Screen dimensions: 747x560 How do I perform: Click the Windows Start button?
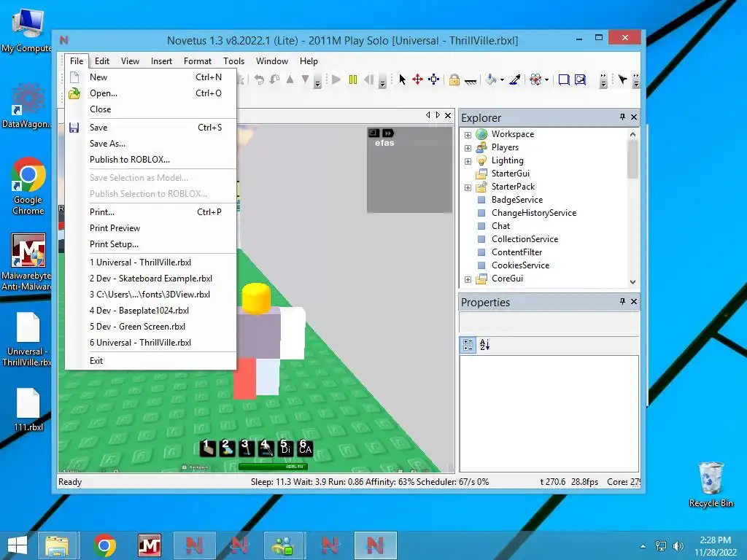click(18, 545)
